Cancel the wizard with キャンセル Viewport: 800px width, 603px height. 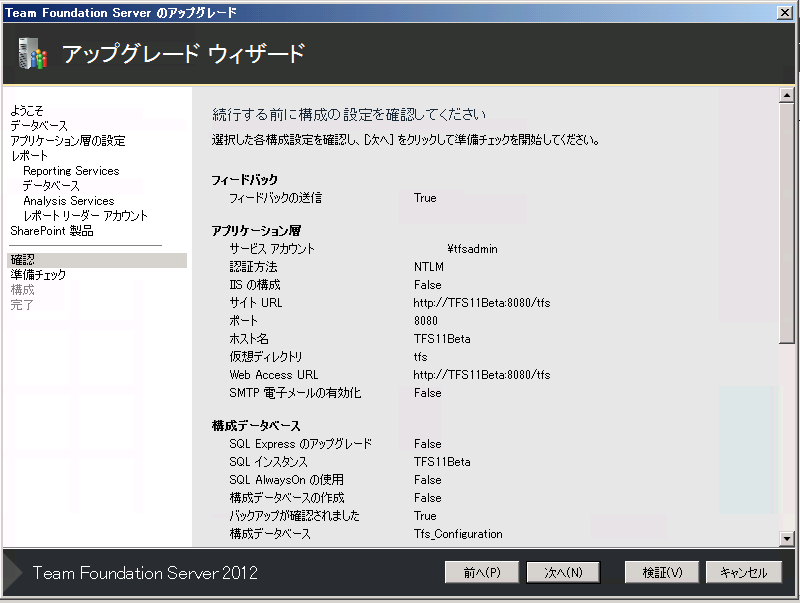click(743, 572)
